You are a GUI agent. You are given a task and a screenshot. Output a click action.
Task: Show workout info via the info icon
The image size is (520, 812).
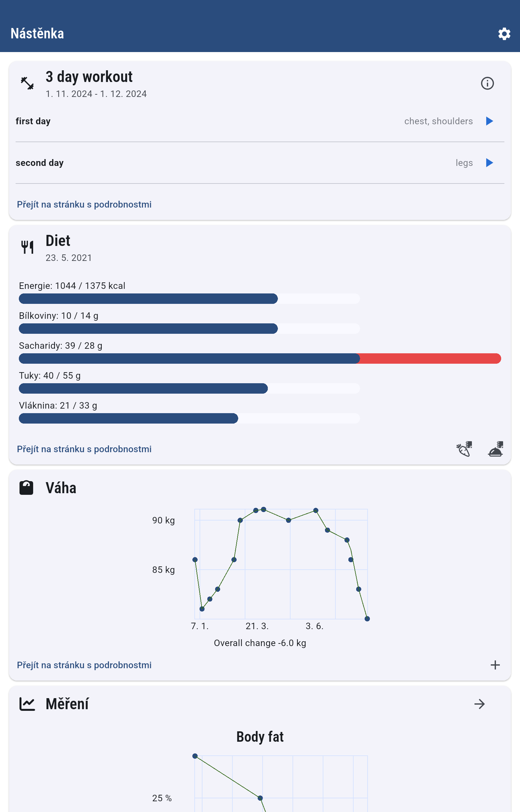click(487, 83)
